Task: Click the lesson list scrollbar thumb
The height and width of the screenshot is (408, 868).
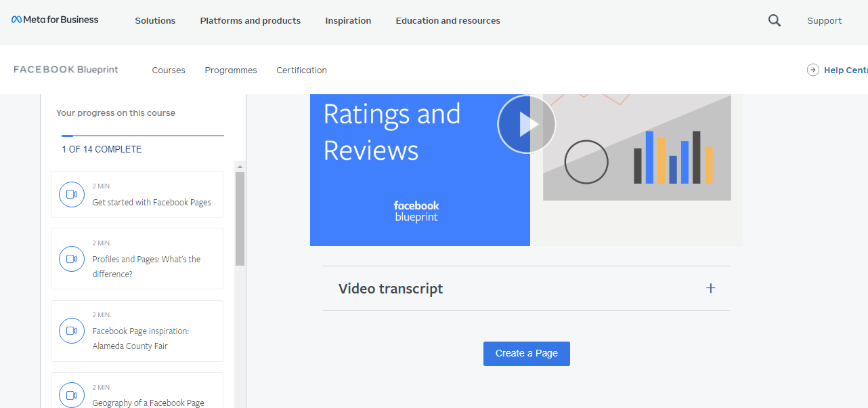Action: tap(240, 218)
